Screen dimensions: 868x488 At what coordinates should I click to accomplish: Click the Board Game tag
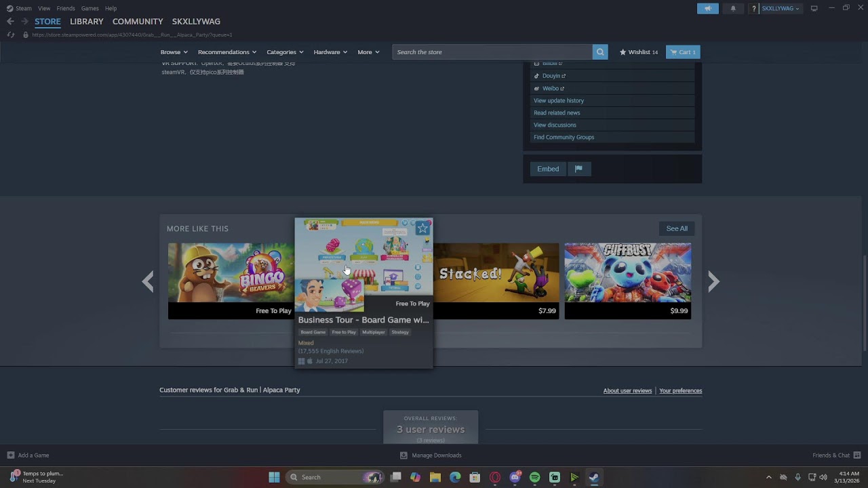point(313,332)
